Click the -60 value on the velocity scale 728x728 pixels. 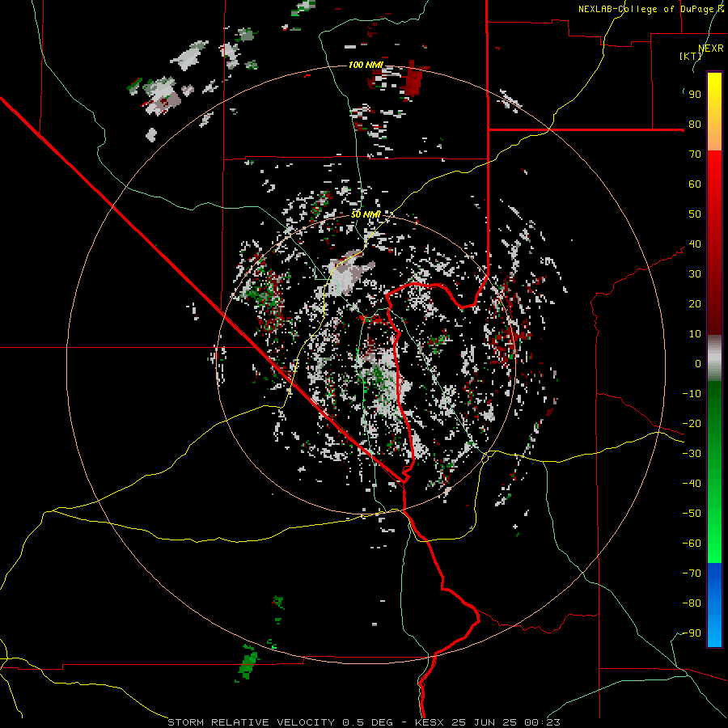[692, 544]
